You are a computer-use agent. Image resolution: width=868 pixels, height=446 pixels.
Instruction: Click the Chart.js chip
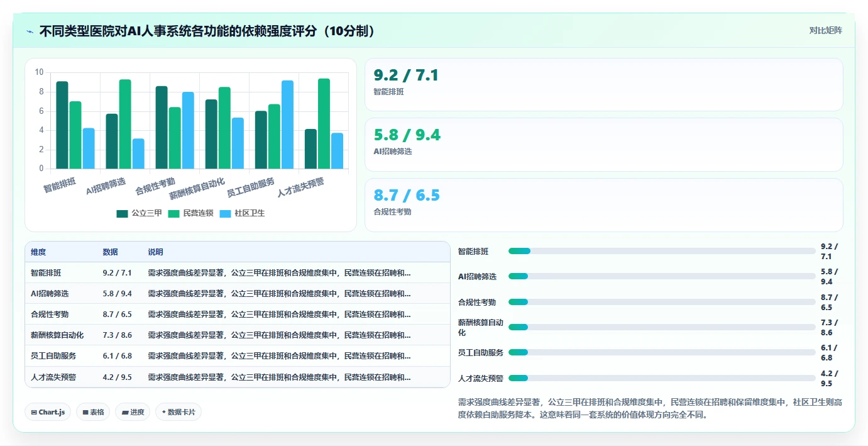pyautogui.click(x=48, y=412)
